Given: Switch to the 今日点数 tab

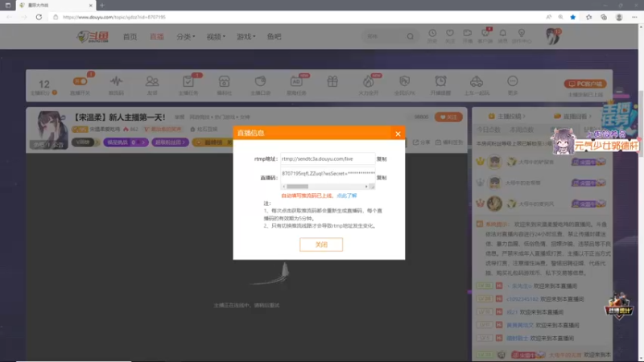Looking at the screenshot, I should coord(489,130).
